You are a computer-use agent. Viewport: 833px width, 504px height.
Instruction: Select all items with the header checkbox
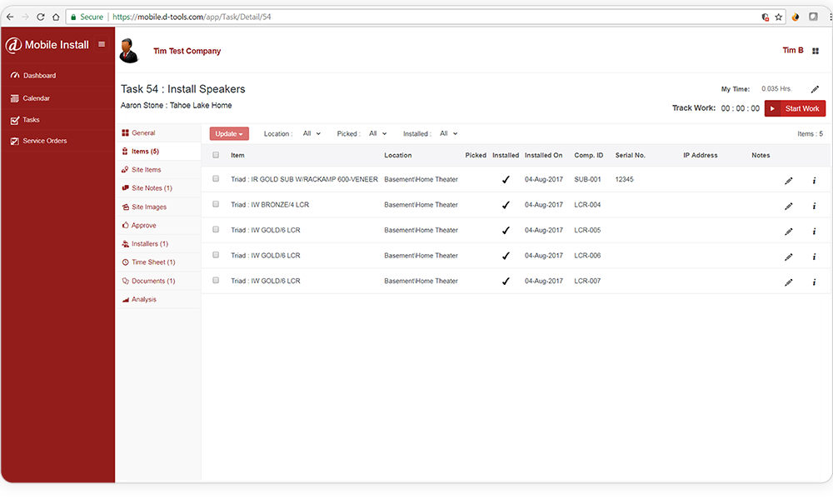tap(216, 155)
